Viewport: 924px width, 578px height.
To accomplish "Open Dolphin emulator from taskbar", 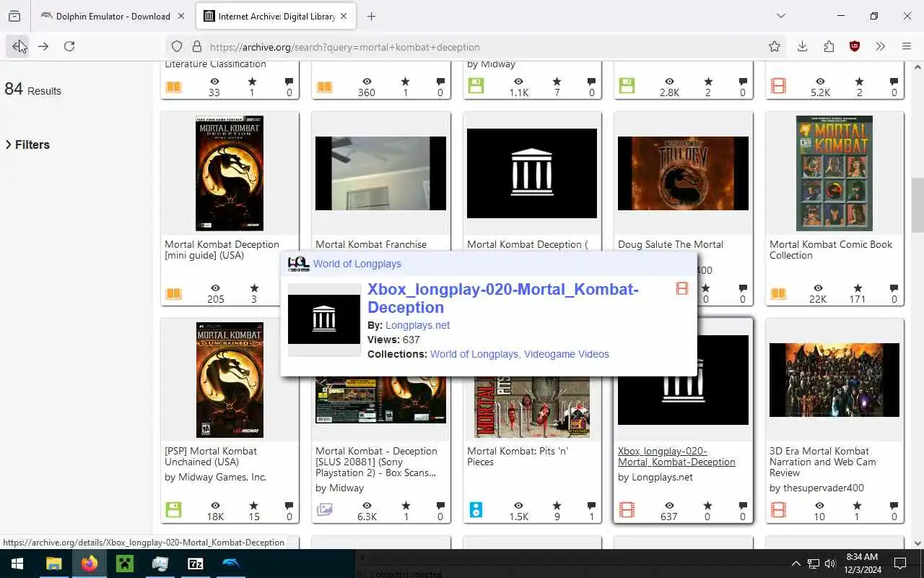I will 231,564.
